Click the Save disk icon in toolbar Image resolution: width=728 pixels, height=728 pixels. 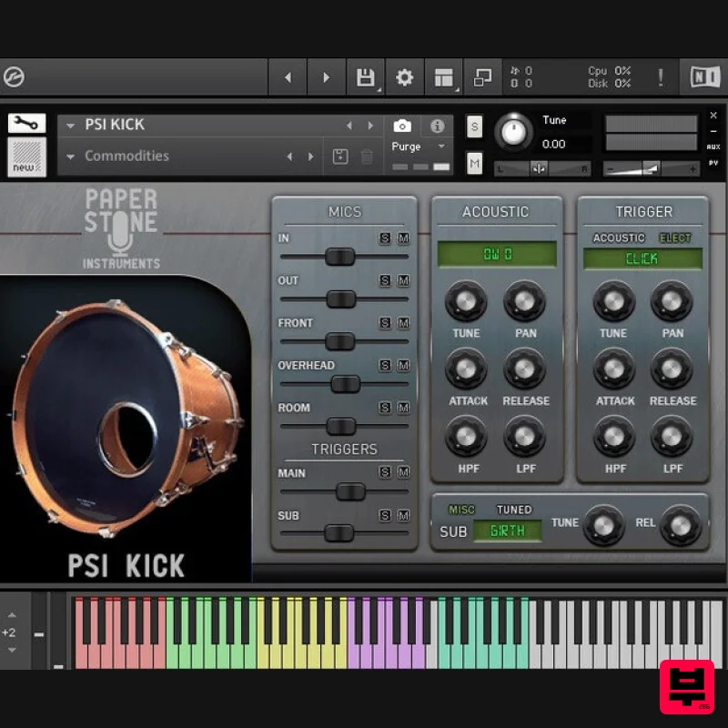click(x=365, y=77)
